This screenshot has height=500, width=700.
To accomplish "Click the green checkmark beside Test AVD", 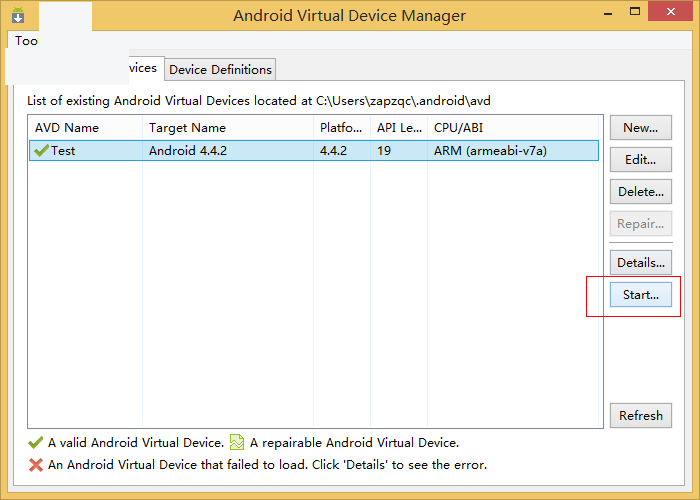I will 41,151.
